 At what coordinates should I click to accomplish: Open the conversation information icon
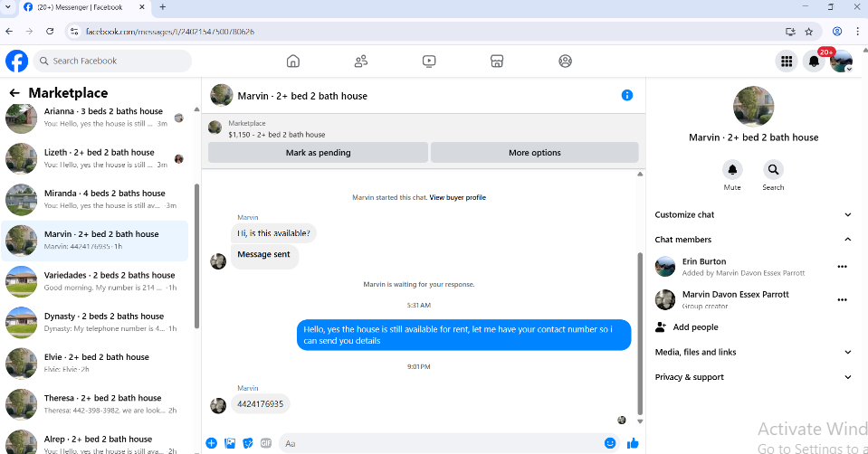point(626,95)
